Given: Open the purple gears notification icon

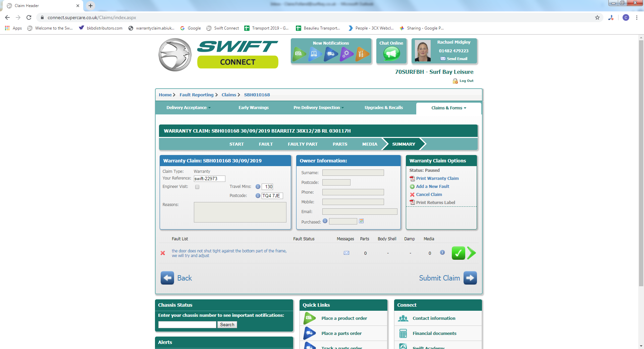Looking at the screenshot, I should tap(346, 54).
